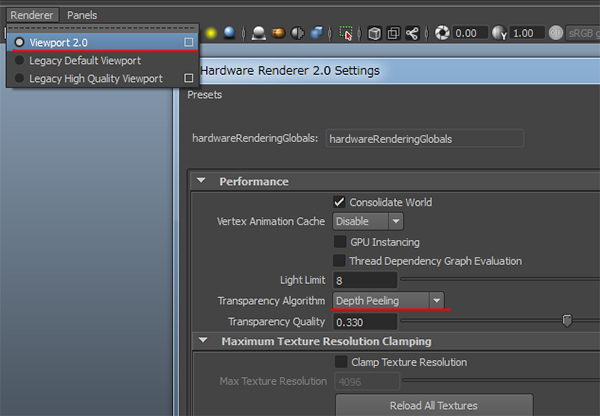Click the exposure aperture icon
Viewport: 600px width, 416px height.
tap(441, 34)
